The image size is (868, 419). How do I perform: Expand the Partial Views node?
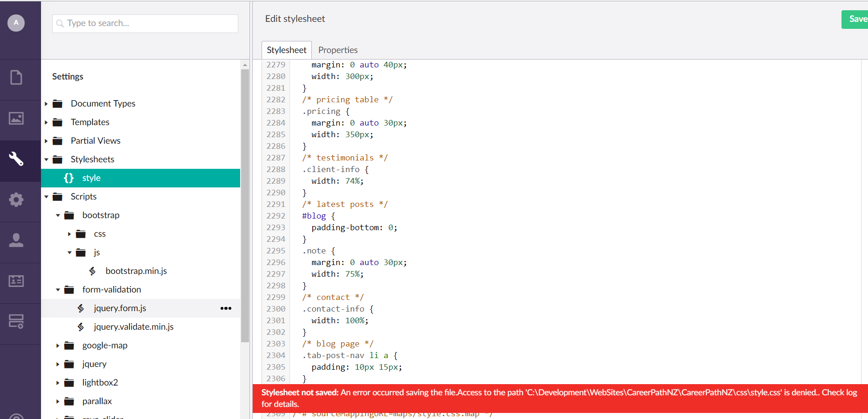(46, 141)
